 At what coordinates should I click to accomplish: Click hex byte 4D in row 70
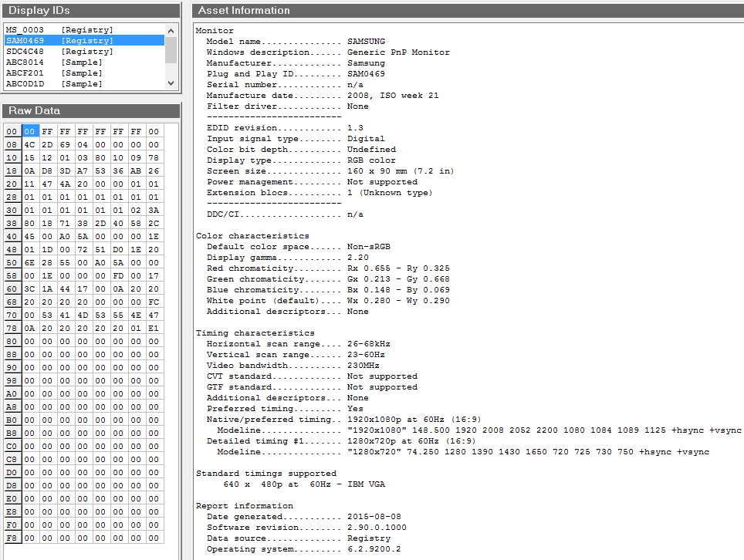pyautogui.click(x=83, y=315)
